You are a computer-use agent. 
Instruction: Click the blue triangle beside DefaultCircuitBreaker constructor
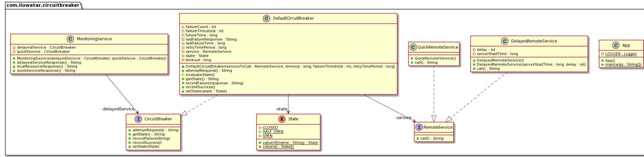point(183,66)
